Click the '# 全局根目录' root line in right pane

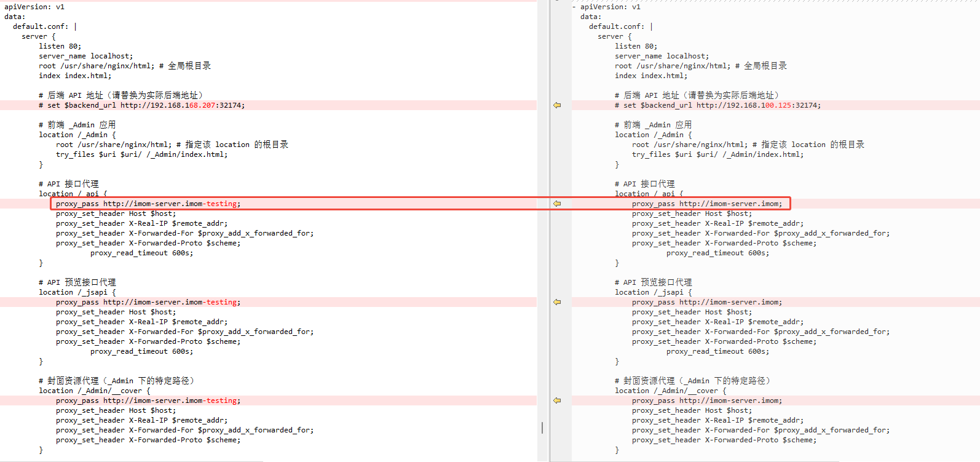[x=701, y=66]
